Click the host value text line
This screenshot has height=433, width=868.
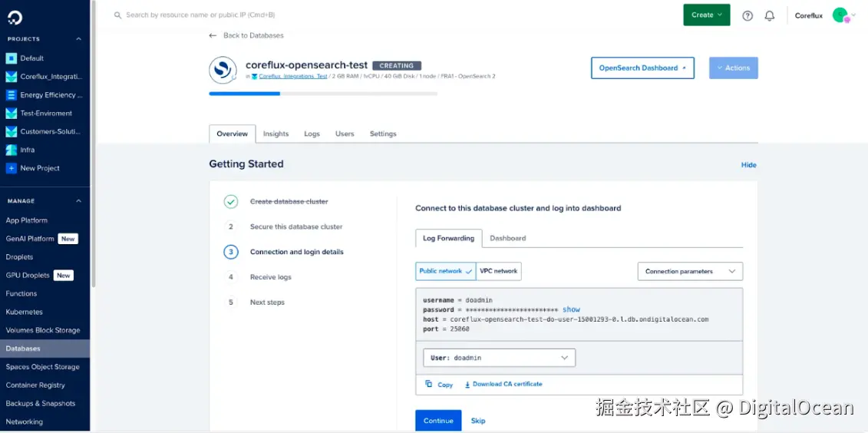click(566, 319)
